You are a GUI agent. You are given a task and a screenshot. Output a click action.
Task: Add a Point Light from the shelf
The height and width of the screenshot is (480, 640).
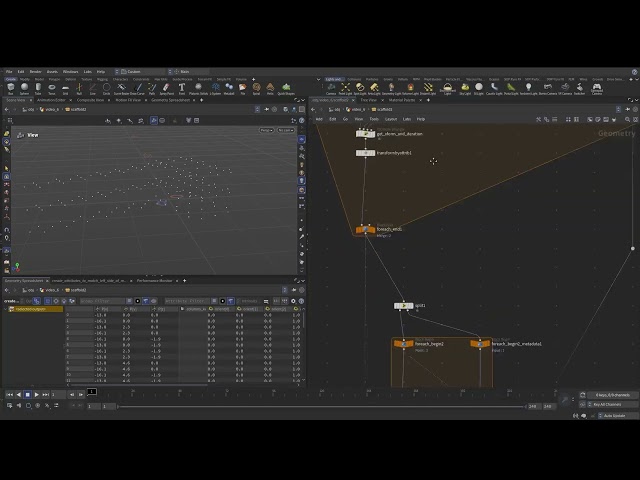coord(345,89)
